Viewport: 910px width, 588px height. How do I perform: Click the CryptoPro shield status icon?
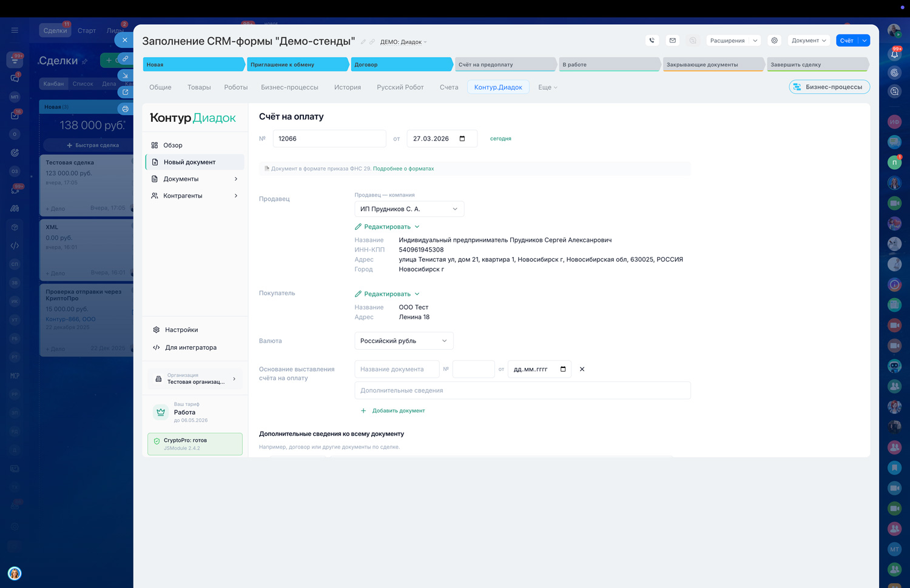[x=157, y=441]
